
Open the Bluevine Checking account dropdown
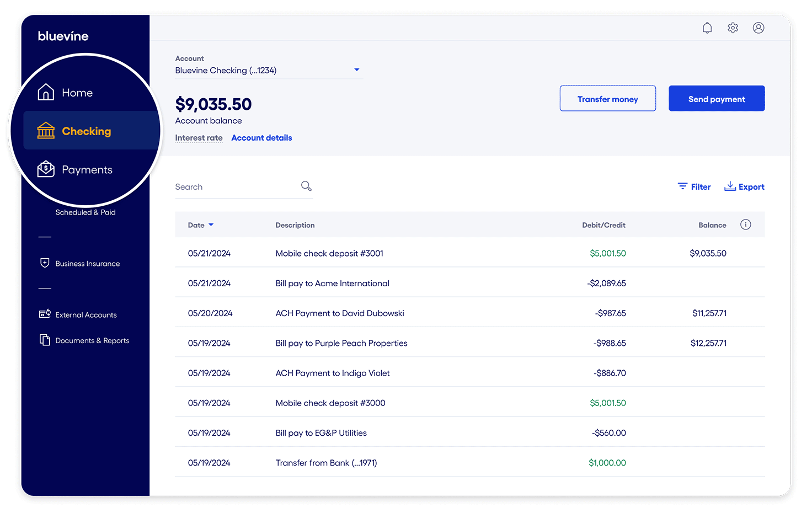(357, 70)
